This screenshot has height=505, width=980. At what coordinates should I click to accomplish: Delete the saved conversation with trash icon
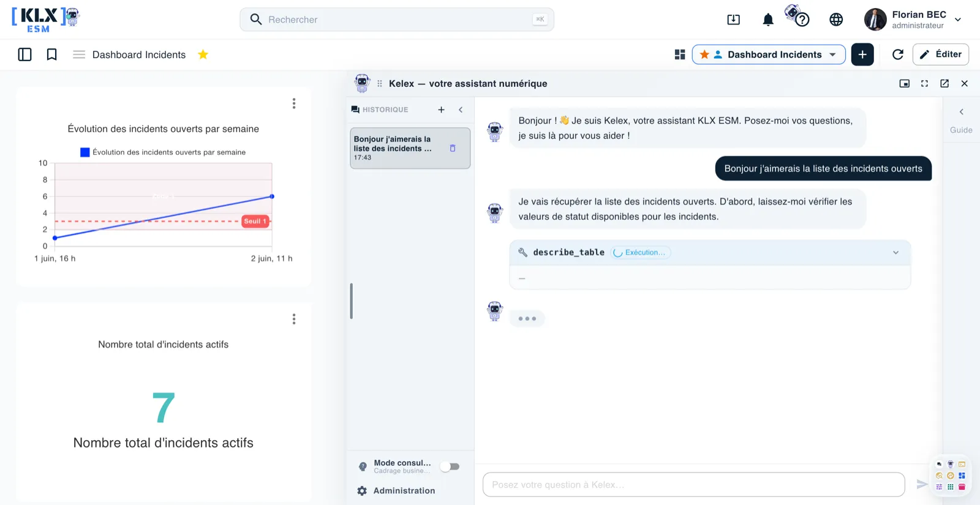453,148
